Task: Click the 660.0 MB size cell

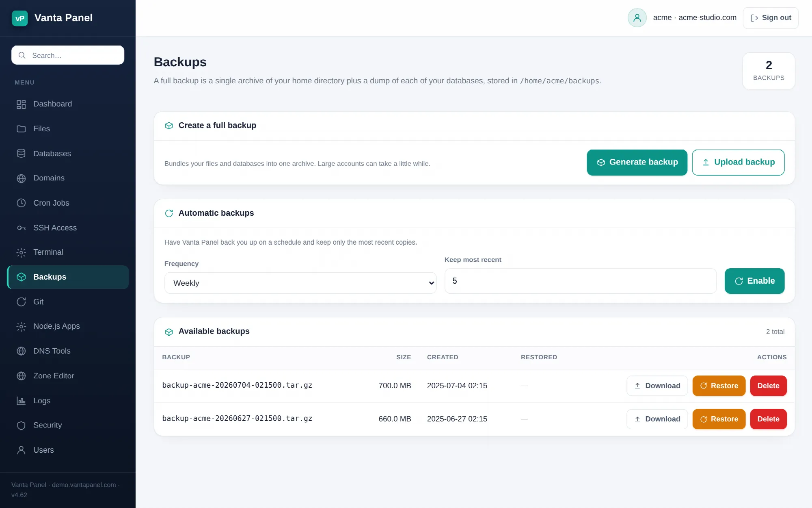Action: pyautogui.click(x=395, y=419)
